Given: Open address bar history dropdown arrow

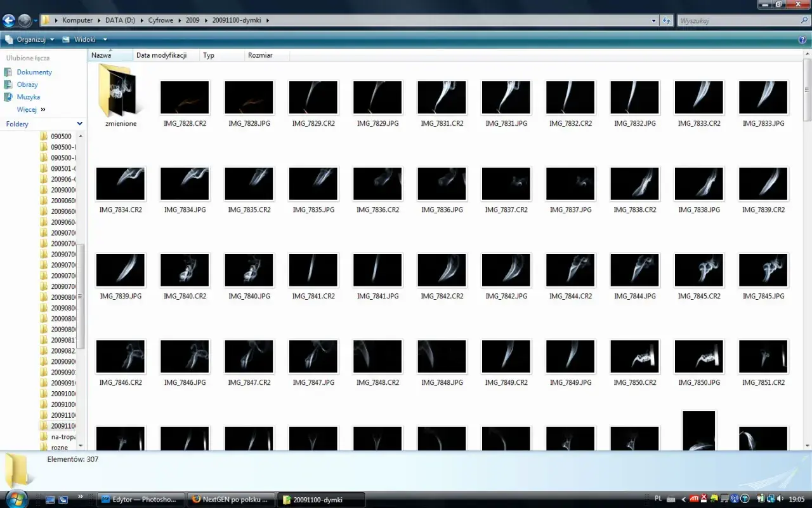Looking at the screenshot, I should (x=654, y=20).
